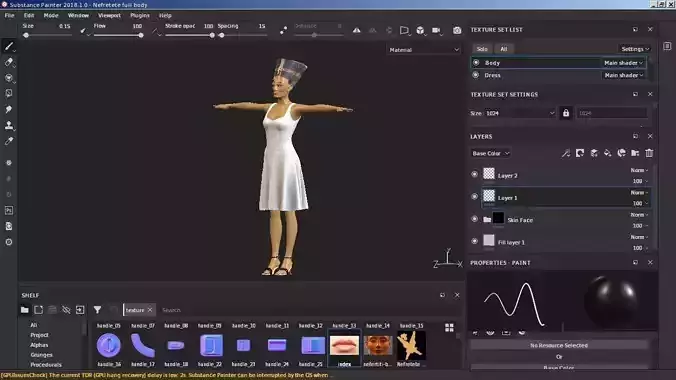Switch texture set view to Solo
This screenshot has width=676, height=380.
tap(482, 49)
